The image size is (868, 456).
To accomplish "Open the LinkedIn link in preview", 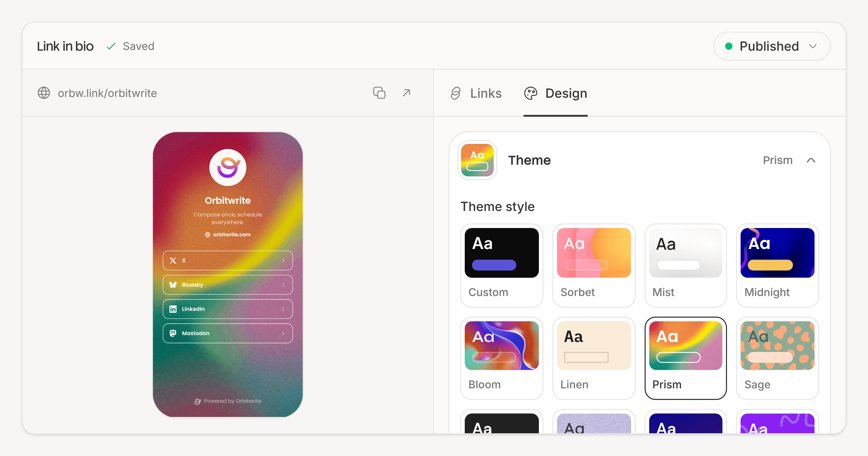I will click(x=228, y=309).
